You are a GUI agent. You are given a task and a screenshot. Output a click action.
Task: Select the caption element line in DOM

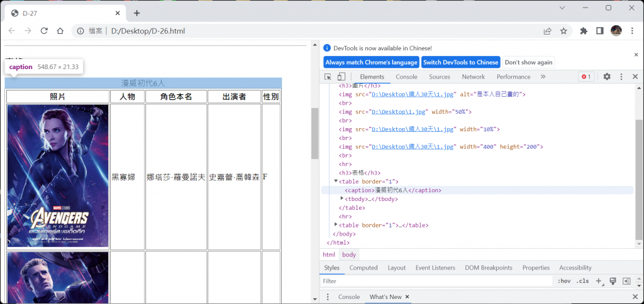point(477,190)
